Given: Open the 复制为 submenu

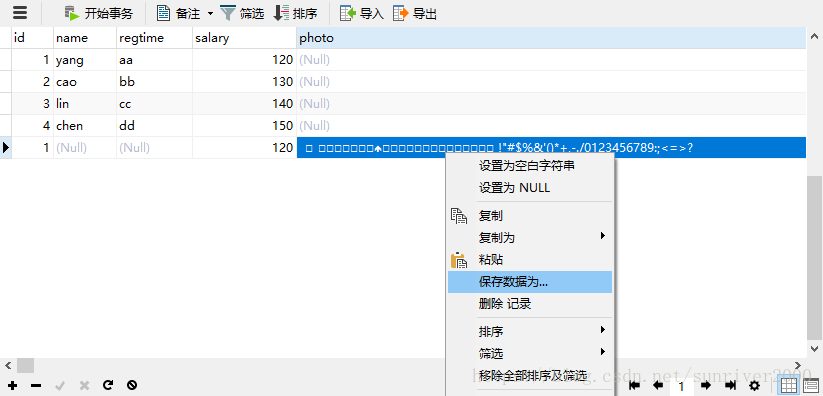Looking at the screenshot, I should pos(530,238).
